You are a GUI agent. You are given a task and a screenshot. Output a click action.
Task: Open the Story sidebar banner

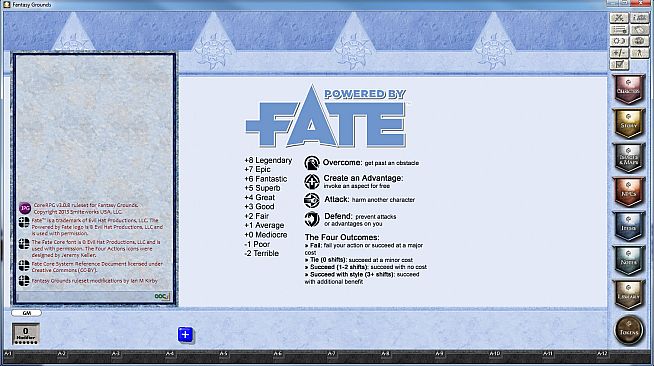(629, 124)
